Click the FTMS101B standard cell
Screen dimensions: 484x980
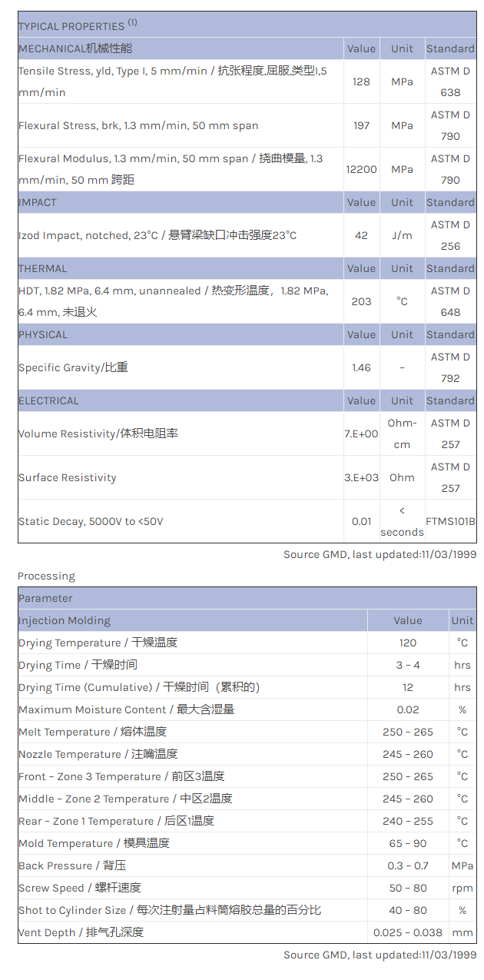tap(450, 521)
